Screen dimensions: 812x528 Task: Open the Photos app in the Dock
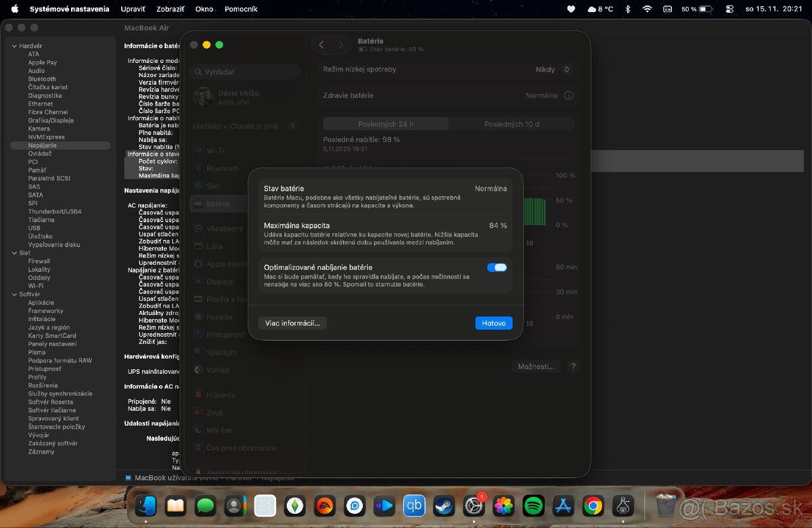click(503, 505)
